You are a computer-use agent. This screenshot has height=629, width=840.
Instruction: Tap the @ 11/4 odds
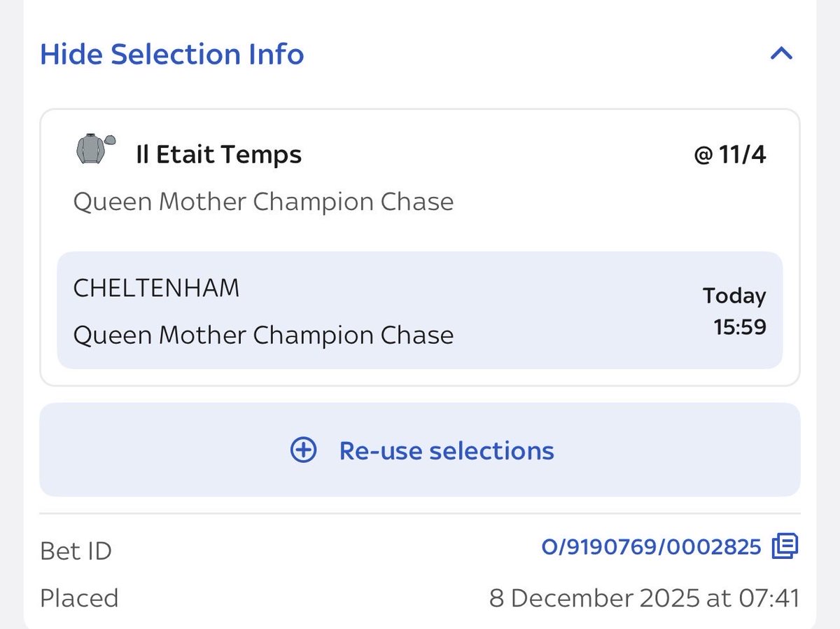tap(729, 155)
